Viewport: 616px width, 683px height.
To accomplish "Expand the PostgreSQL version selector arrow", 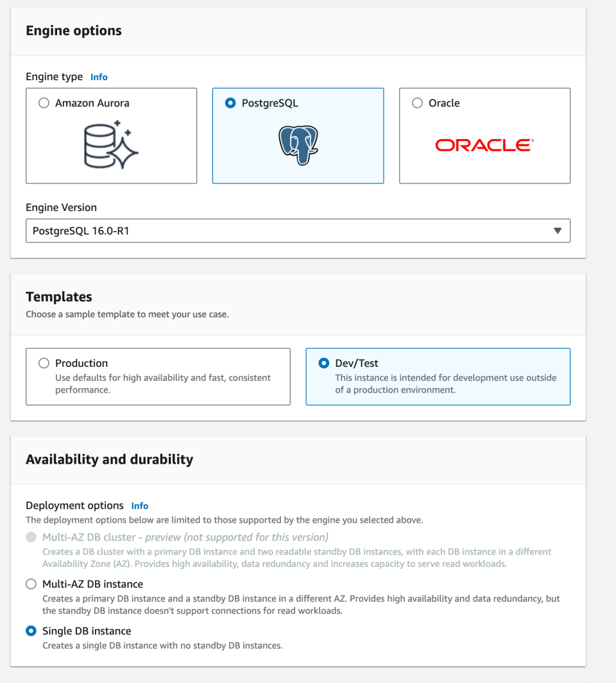I will click(557, 230).
